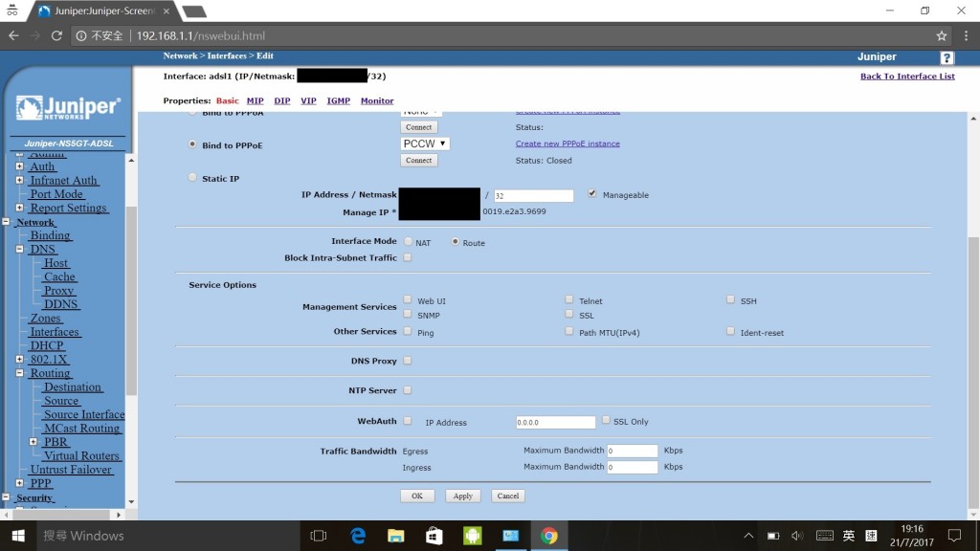
Task: Focus the WebAuth IP Address field
Action: (555, 422)
